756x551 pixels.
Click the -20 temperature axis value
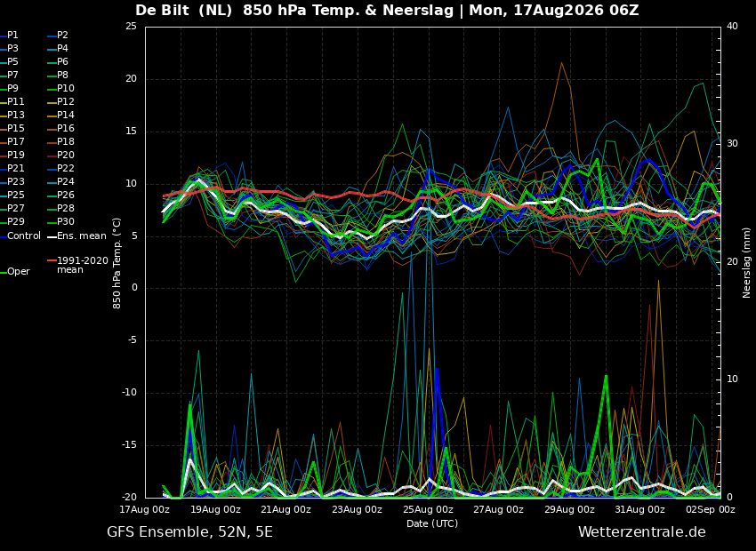pyautogui.click(x=129, y=498)
